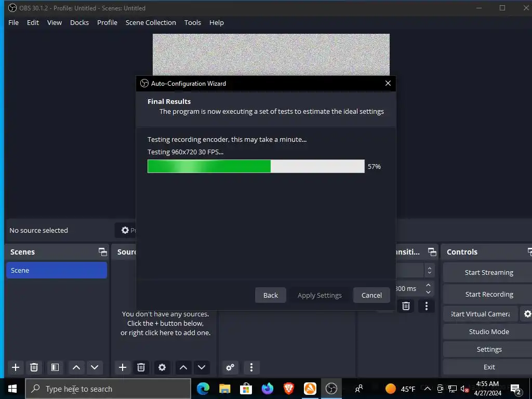Open advanced audio properties gears icon

click(230, 367)
